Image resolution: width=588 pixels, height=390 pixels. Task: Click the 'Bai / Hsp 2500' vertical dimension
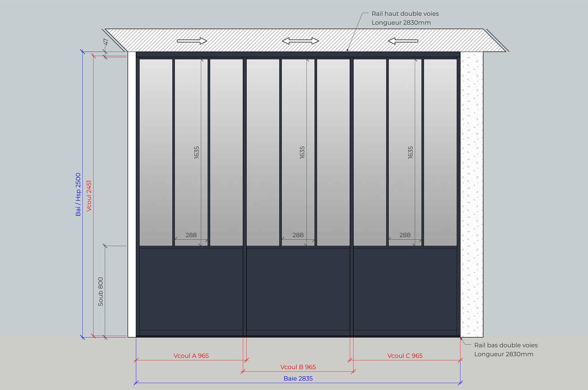(x=78, y=195)
